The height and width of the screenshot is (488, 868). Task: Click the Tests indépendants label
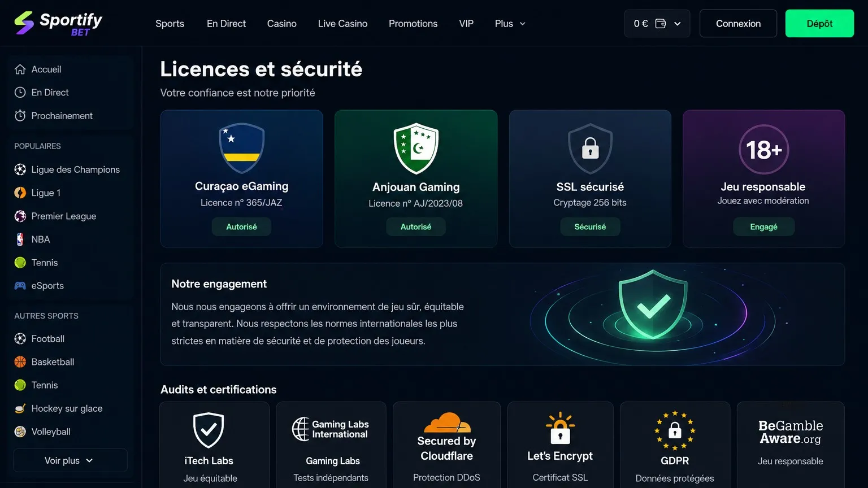[x=331, y=478]
